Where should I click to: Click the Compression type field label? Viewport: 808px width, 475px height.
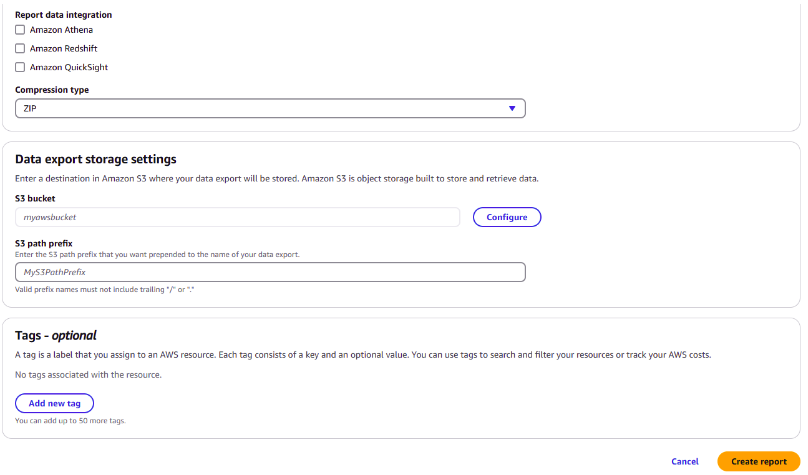[51, 90]
